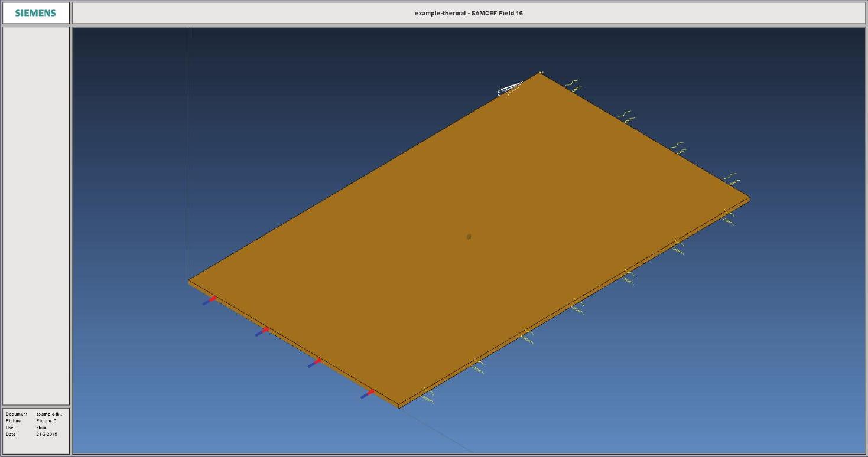Select the small point at the plate center
Screen dimensions: 868x457
click(x=469, y=237)
